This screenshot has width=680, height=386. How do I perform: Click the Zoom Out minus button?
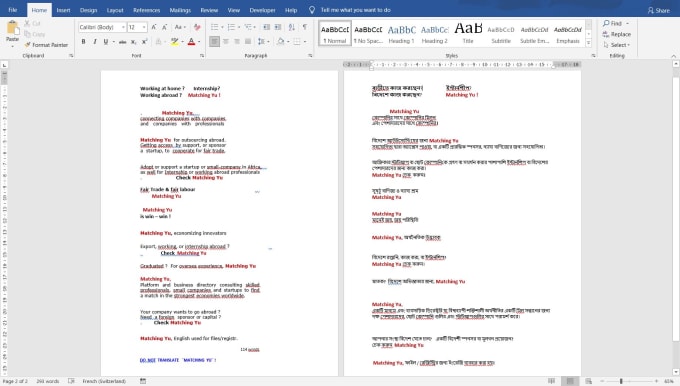(602, 381)
